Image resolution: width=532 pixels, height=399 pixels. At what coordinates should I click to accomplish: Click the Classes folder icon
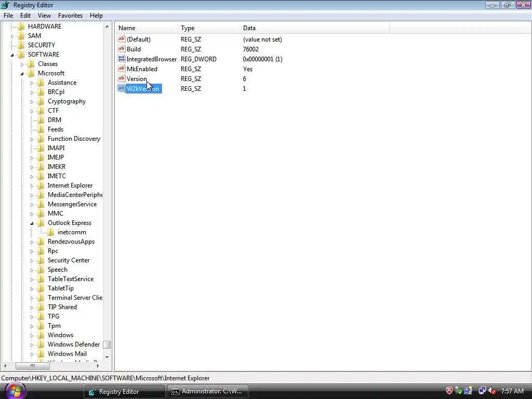tap(31, 64)
